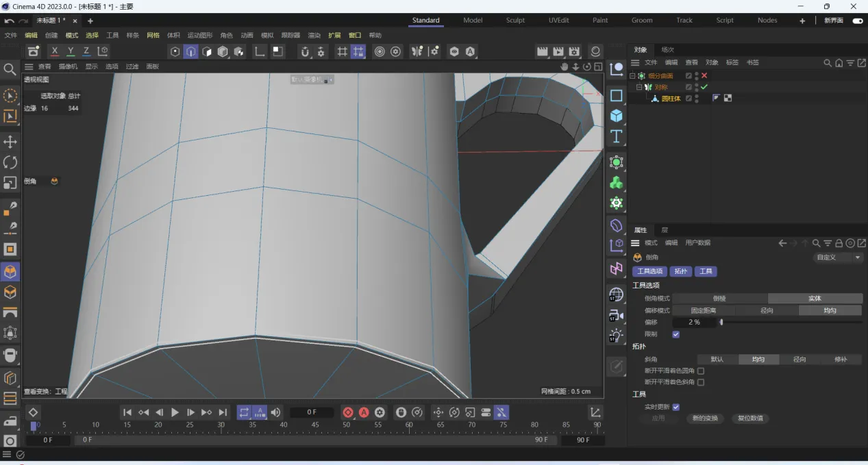Open the 网格 menu in menu bar
This screenshot has height=465, width=868.
[153, 36]
